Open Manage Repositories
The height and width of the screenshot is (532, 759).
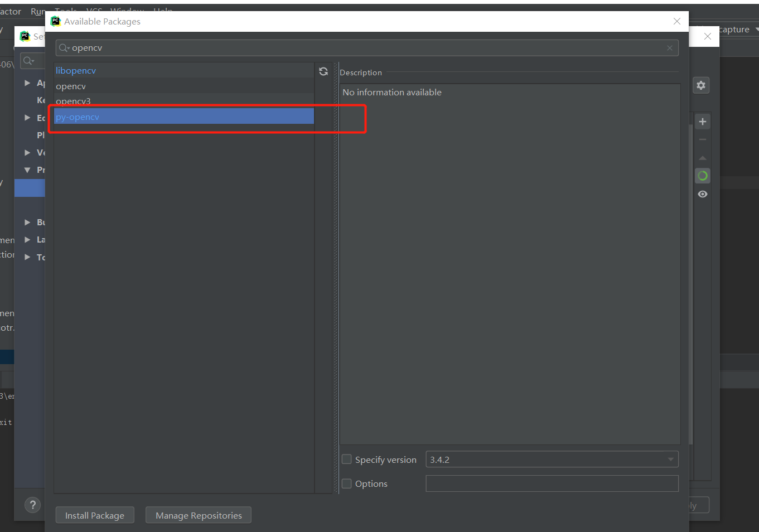point(199,515)
